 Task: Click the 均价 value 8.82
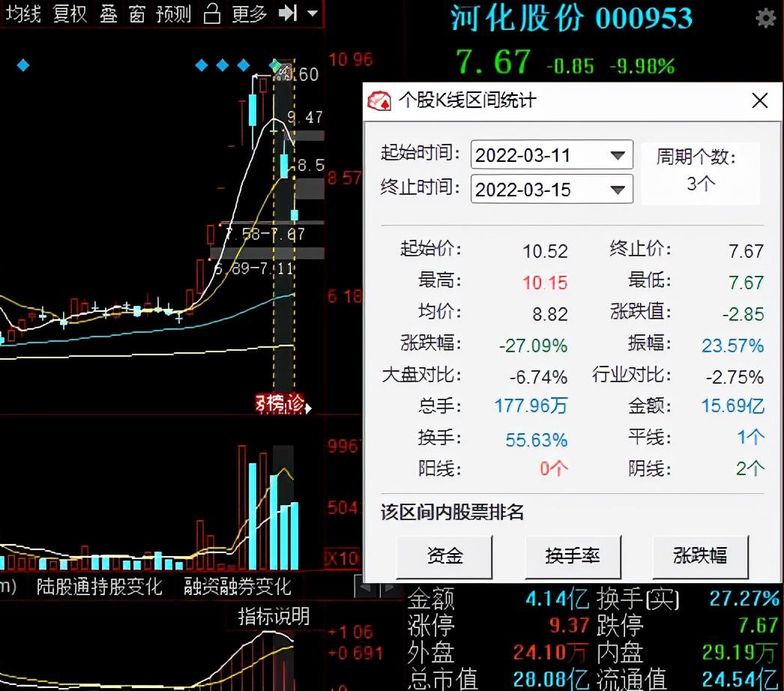coord(550,314)
